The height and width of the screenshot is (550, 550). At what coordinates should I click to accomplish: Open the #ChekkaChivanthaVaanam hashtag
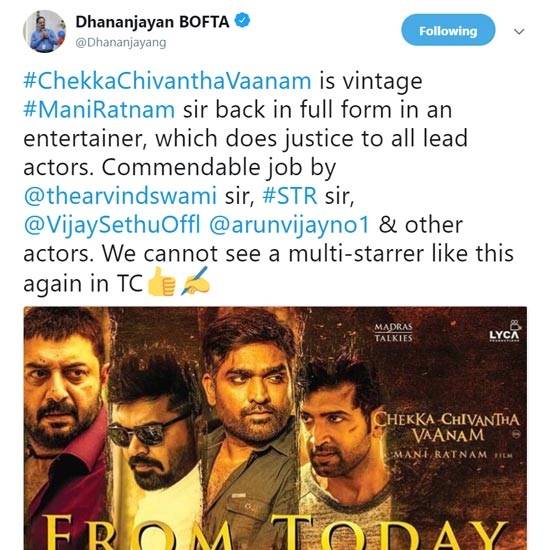click(167, 81)
